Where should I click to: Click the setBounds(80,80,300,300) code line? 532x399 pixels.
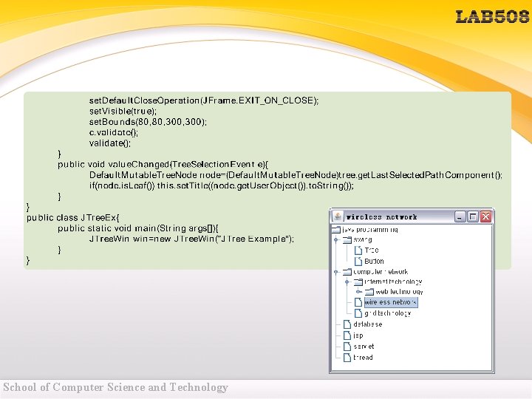pyautogui.click(x=148, y=122)
